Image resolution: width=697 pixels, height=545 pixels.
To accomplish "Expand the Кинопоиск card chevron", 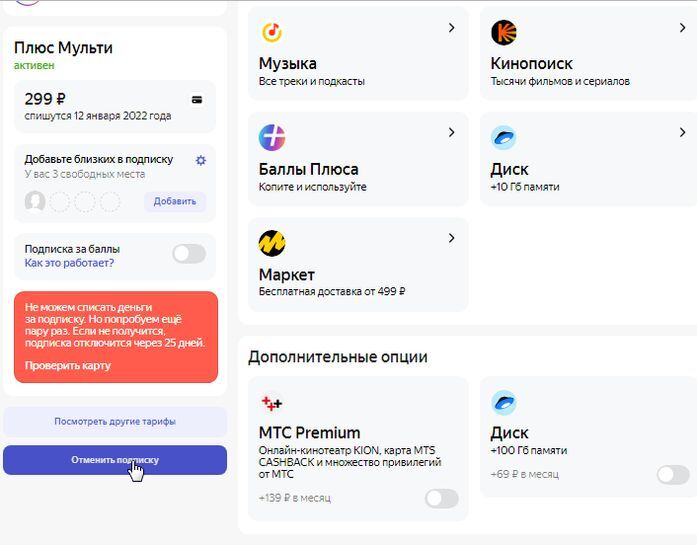I will [x=683, y=27].
